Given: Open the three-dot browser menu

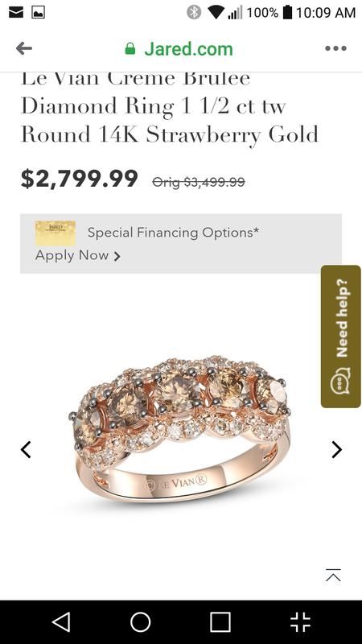Looking at the screenshot, I should [335, 48].
